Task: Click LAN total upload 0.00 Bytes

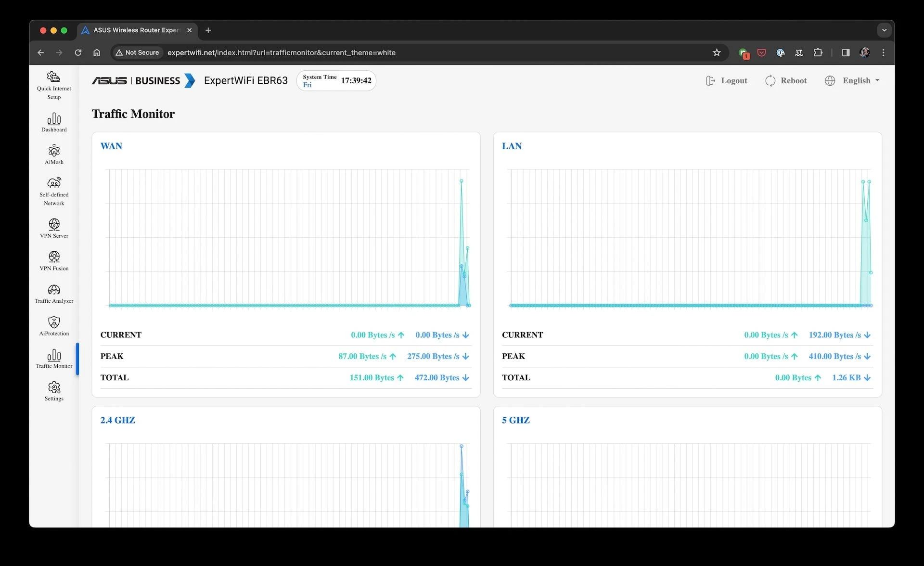Action: pyautogui.click(x=798, y=377)
